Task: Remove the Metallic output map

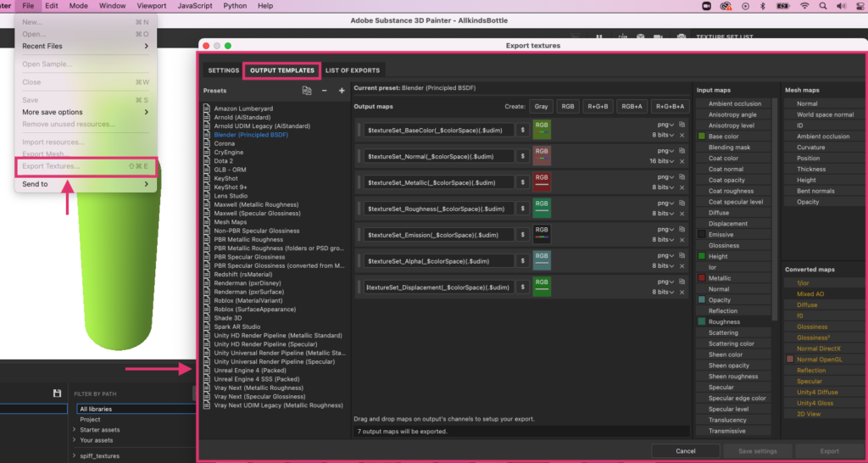Action: [682, 187]
